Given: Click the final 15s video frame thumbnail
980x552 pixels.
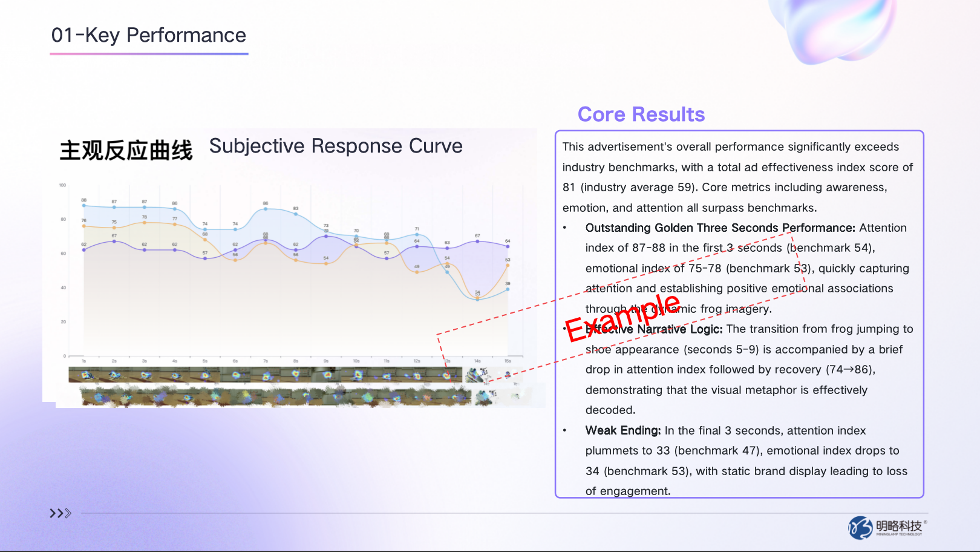Looking at the screenshot, I should tap(507, 375).
